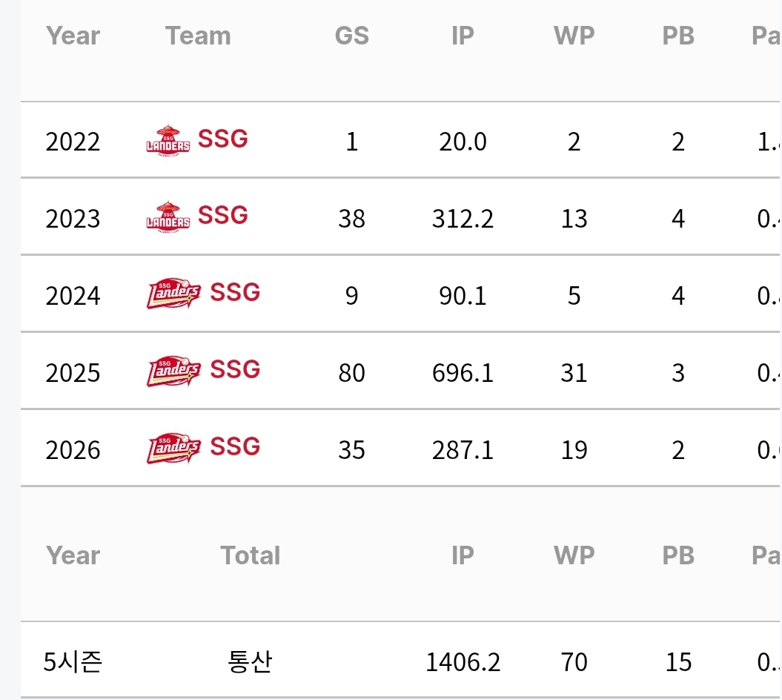
Task: Click the 5시즌 seasons cell
Action: click(x=73, y=661)
